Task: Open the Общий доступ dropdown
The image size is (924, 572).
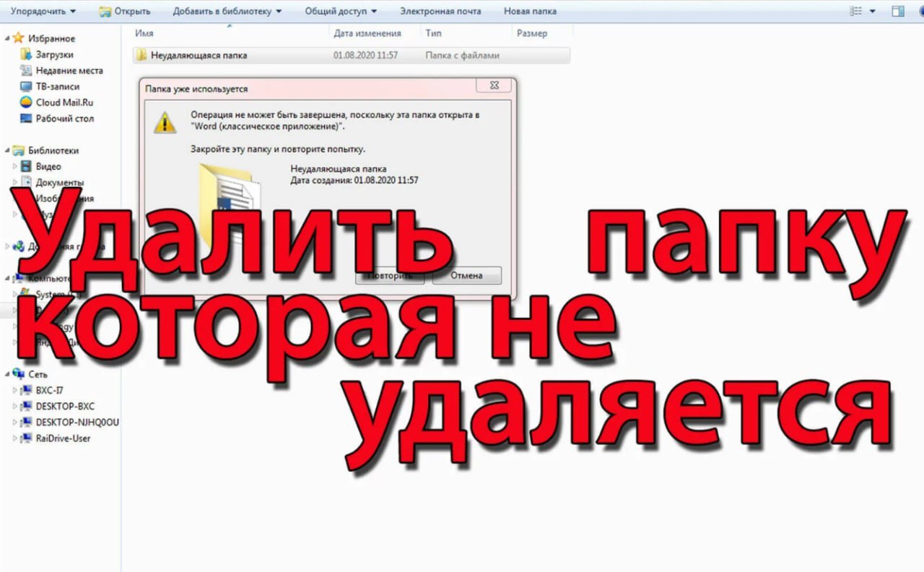Action: 341,12
